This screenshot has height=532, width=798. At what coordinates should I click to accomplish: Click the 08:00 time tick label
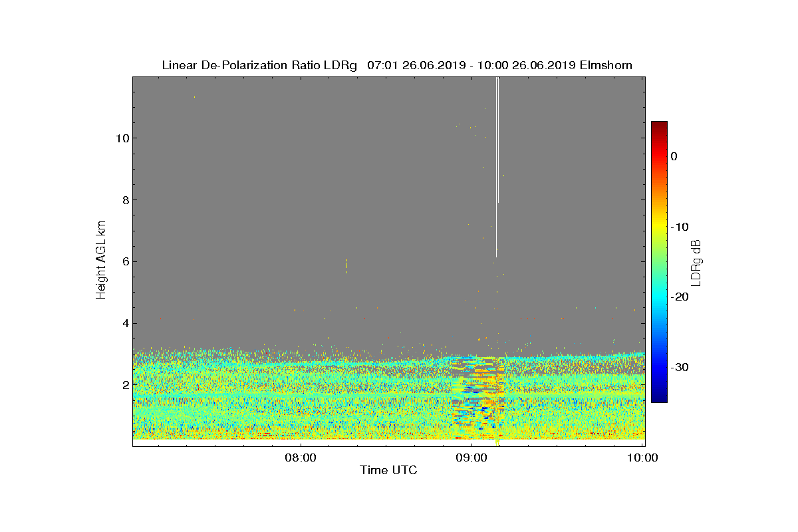(x=299, y=458)
